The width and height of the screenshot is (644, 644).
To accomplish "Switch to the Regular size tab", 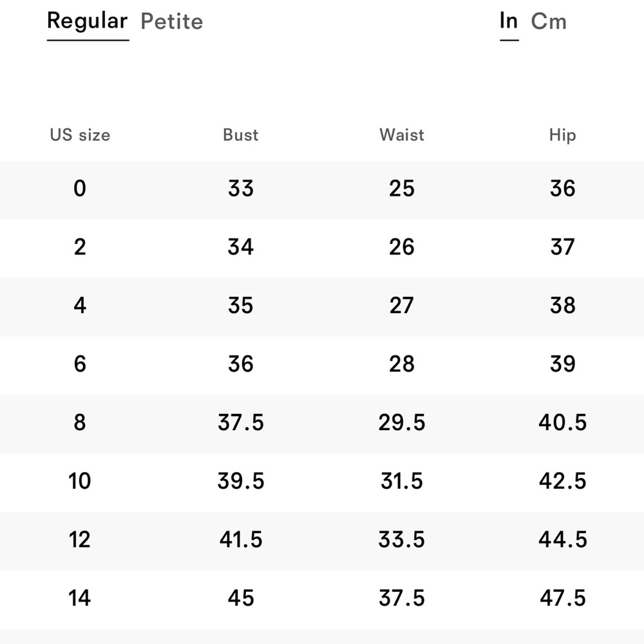I will tap(88, 21).
